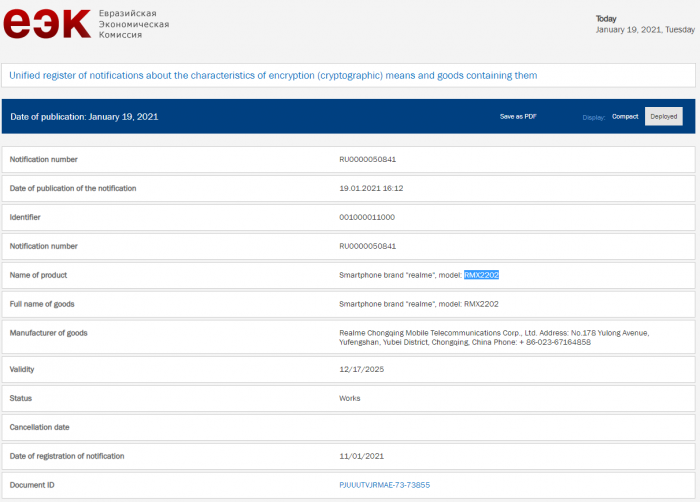This screenshot has width=700, height=502.
Task: Switch display to Compact view
Action: coord(625,117)
